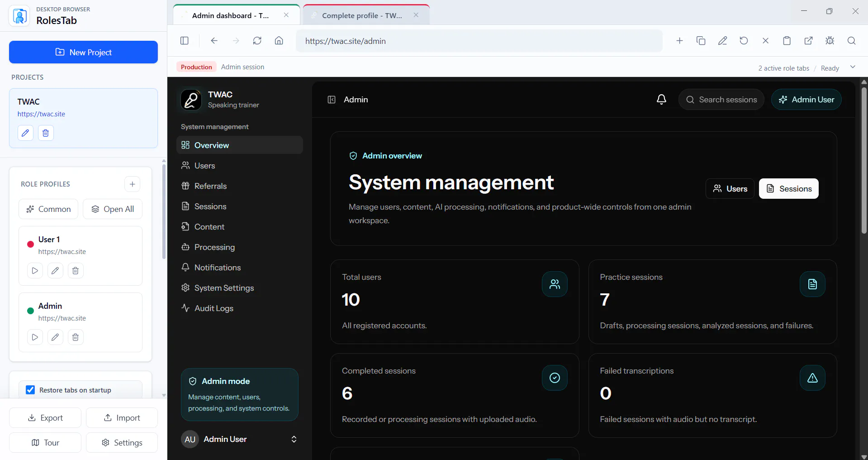Open System Settings in admin sidebar
The image size is (868, 460).
240,287
